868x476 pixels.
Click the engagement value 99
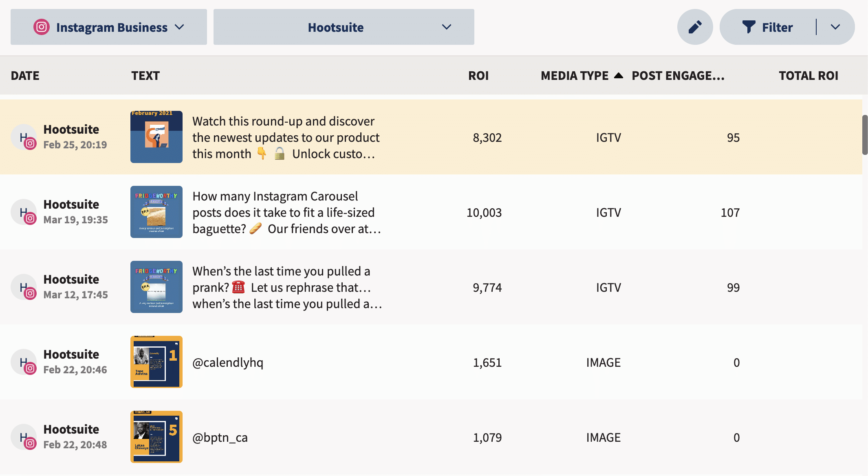(x=733, y=287)
